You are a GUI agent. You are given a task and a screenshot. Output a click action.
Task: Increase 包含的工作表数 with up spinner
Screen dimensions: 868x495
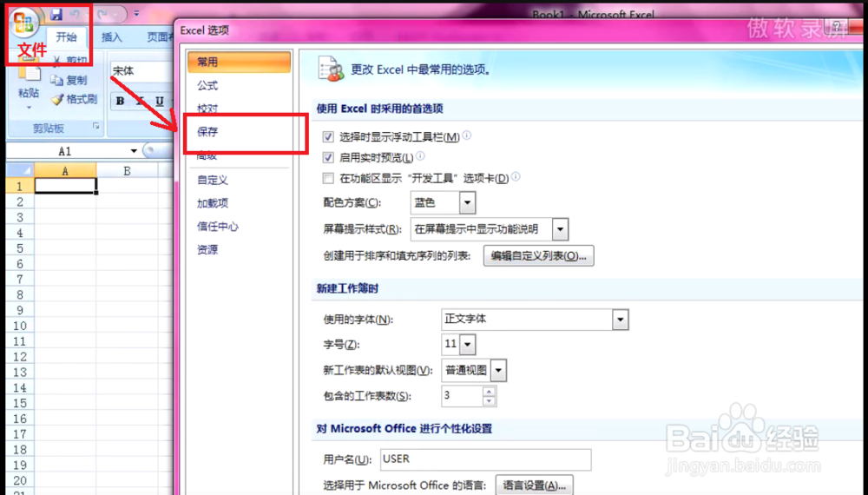point(489,392)
